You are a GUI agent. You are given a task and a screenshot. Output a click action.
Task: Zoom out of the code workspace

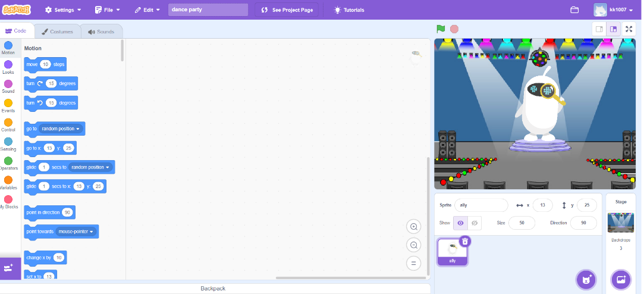pos(414,245)
